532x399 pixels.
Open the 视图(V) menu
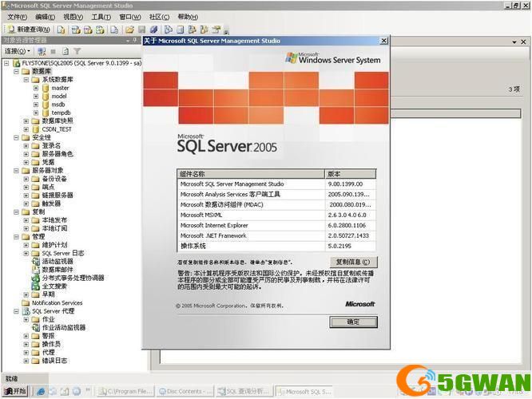tap(73, 17)
